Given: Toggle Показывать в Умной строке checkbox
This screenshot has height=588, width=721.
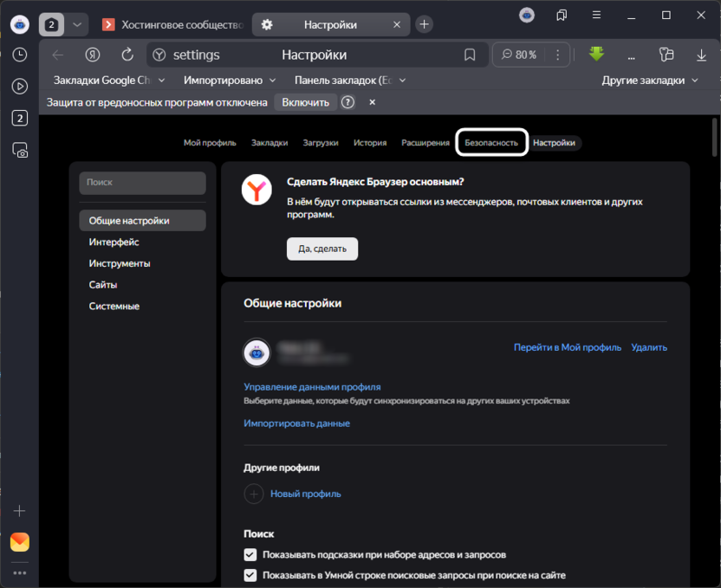Looking at the screenshot, I should (250, 575).
